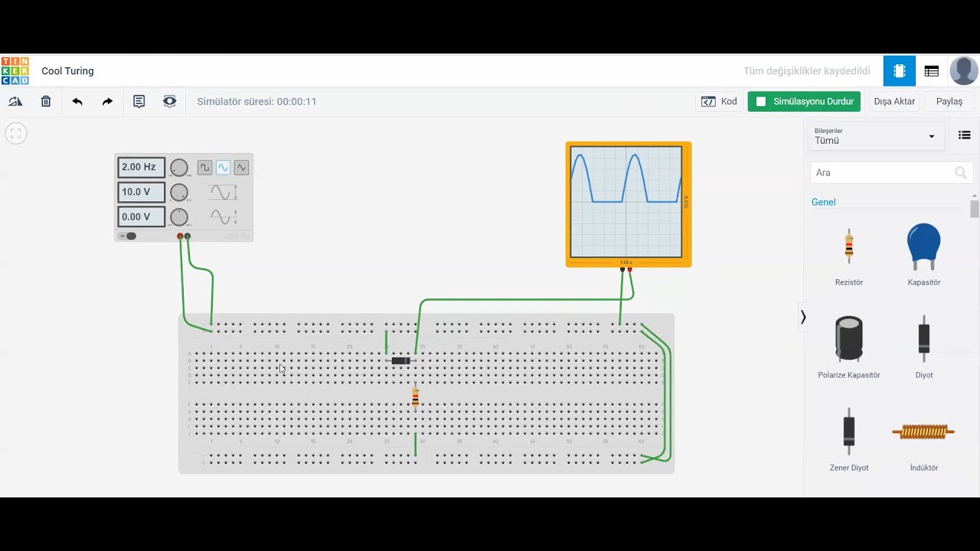Click the Ara search field

891,173
